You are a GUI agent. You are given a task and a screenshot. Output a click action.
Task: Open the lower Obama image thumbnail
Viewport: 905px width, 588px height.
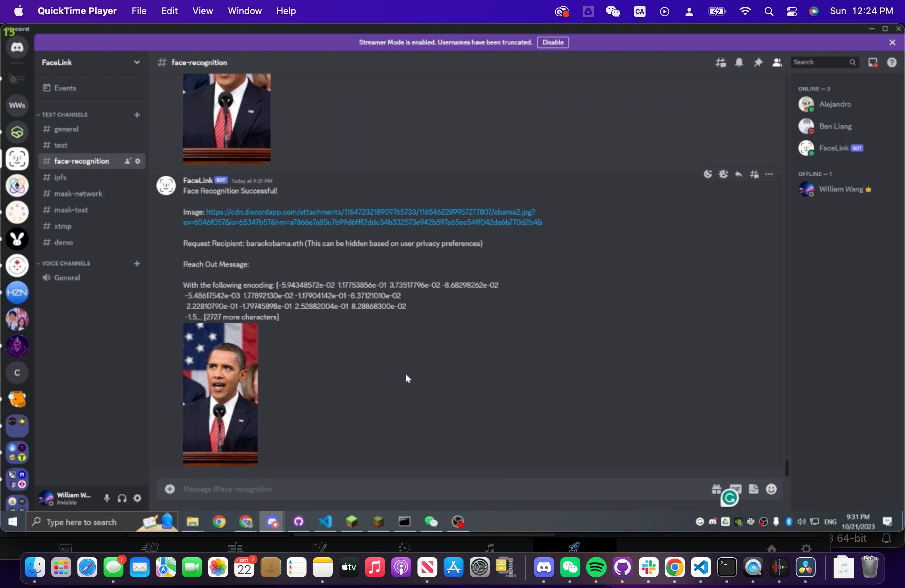220,394
